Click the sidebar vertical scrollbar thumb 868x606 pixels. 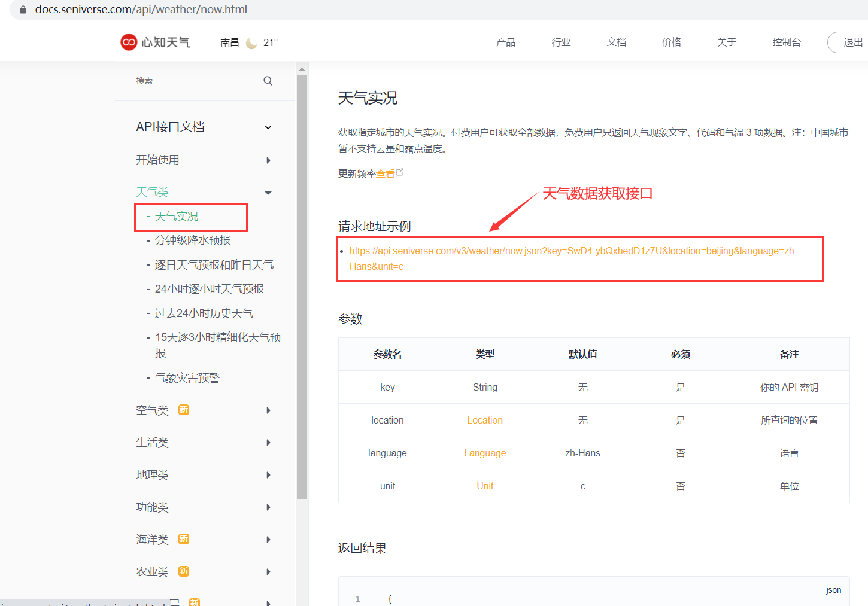coord(302,287)
